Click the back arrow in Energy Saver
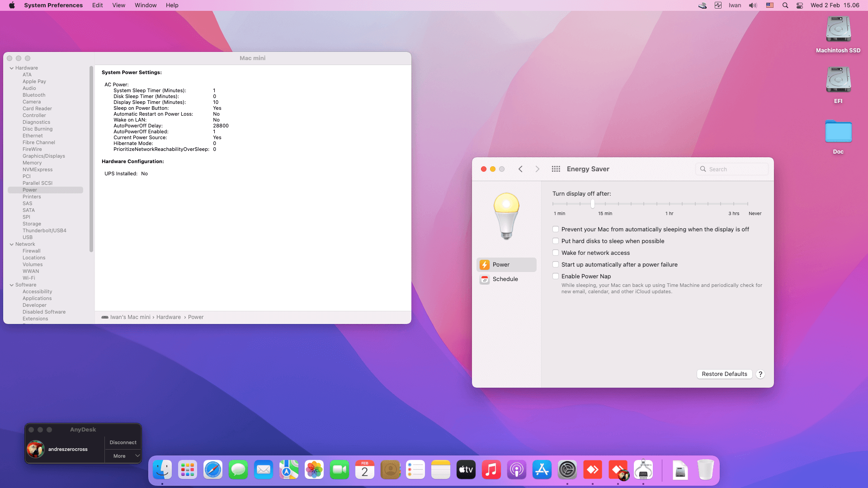This screenshot has width=868, height=488. (x=520, y=169)
